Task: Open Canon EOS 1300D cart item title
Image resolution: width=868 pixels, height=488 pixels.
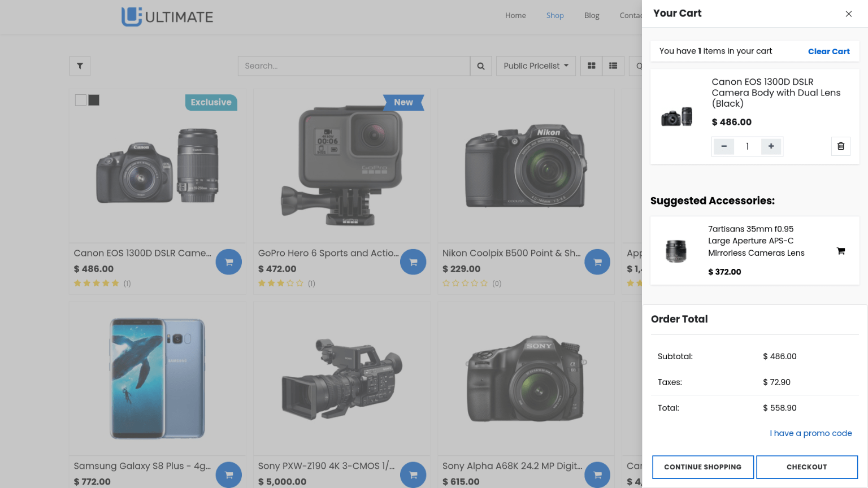Action: tap(776, 93)
